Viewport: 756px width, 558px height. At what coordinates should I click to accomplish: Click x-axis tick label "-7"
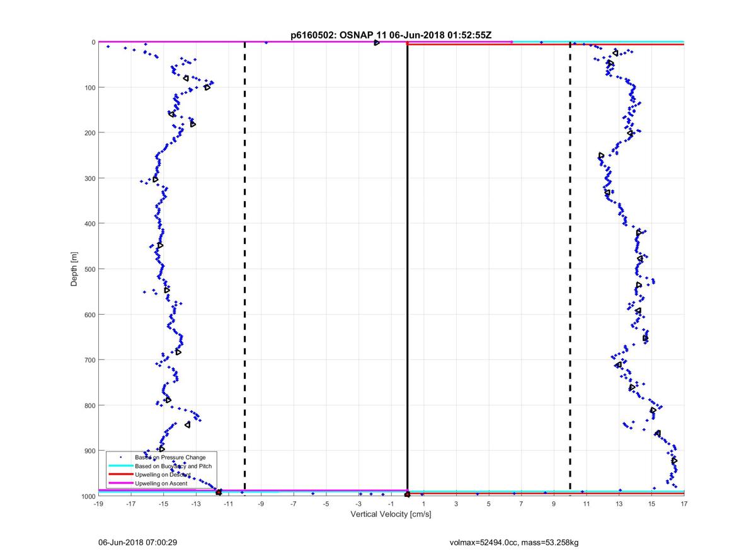(293, 504)
